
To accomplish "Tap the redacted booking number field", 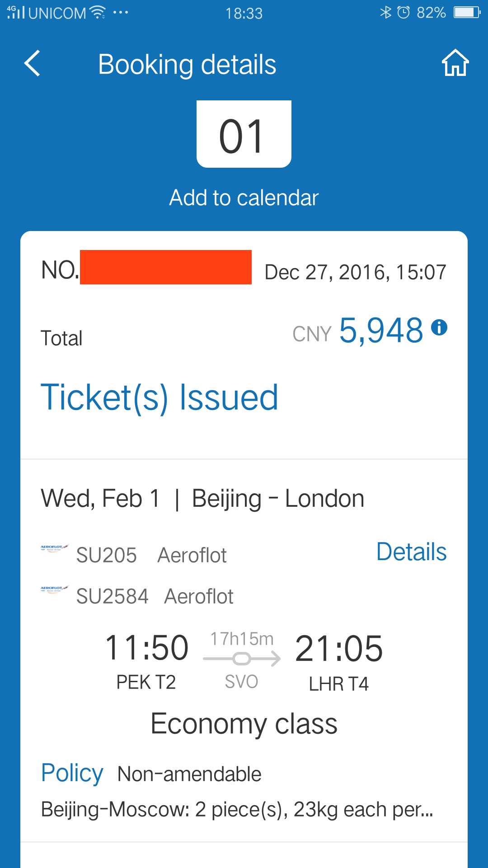I will pyautogui.click(x=166, y=270).
